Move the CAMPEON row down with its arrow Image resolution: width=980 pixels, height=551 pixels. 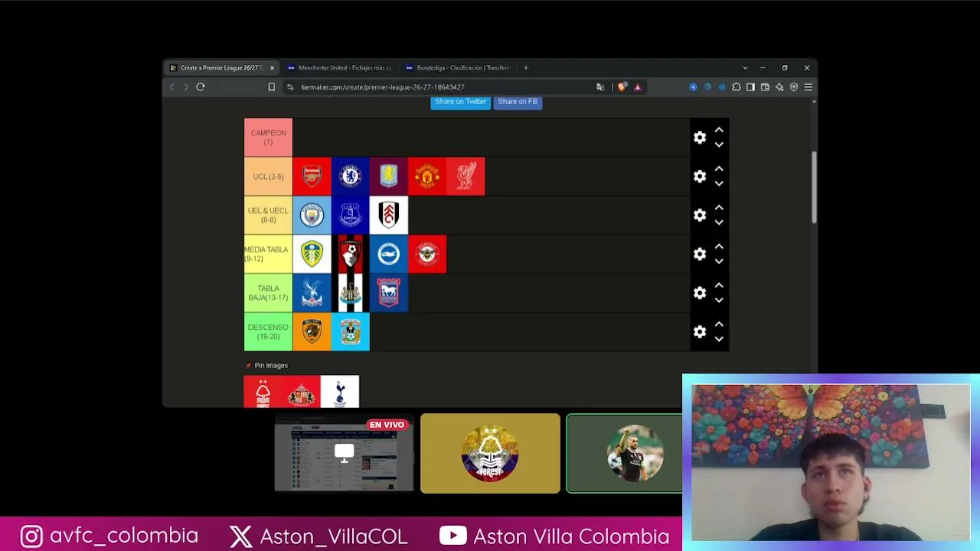(719, 145)
